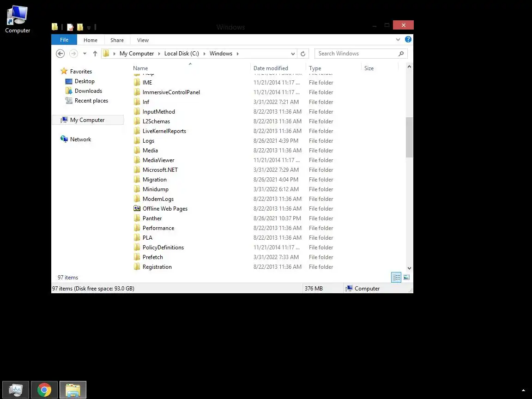532x399 pixels.
Task: Click scrollbar down arrow
Action: [x=409, y=268]
